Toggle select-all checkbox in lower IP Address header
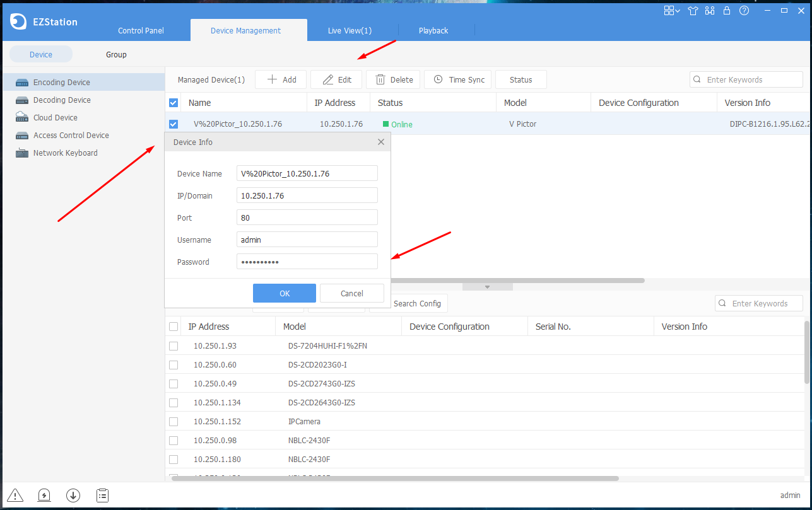 click(174, 327)
